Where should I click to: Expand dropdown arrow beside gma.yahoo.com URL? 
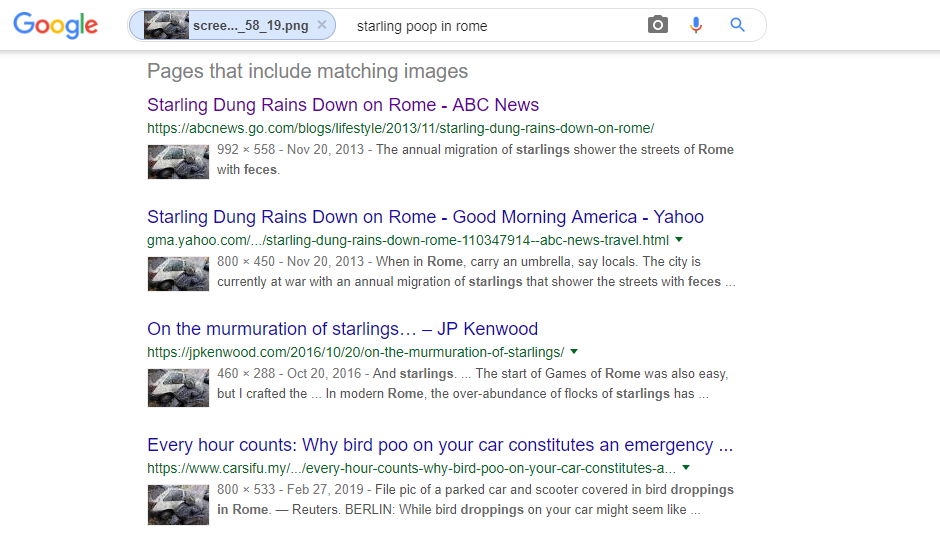tap(679, 240)
